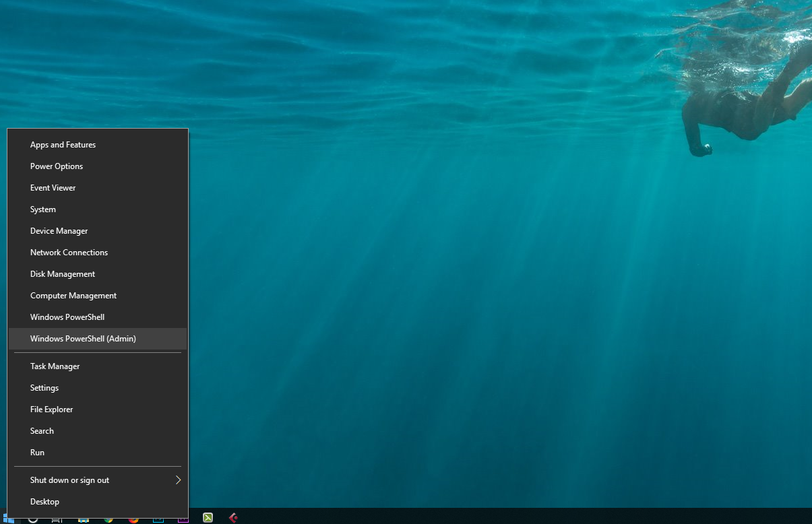The width and height of the screenshot is (812, 524).
Task: Open Task View from the taskbar
Action: click(57, 519)
